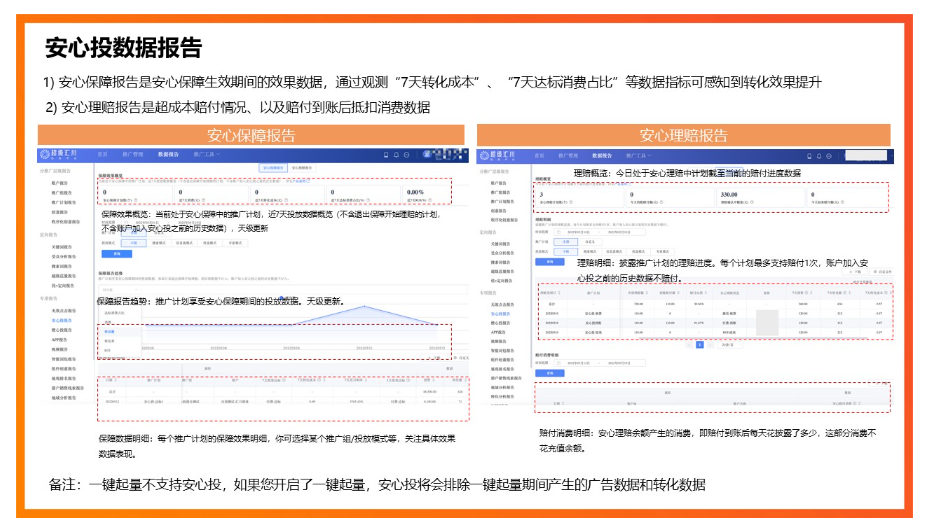Viewport: 940px width, 527px height.
Task: Go to page 1 in the claims table pagination
Action: (x=700, y=345)
